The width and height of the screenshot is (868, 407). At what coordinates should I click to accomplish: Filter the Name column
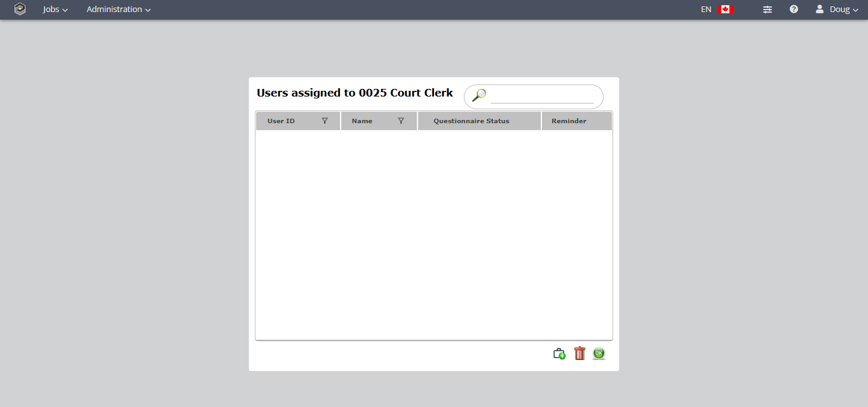[x=401, y=121]
